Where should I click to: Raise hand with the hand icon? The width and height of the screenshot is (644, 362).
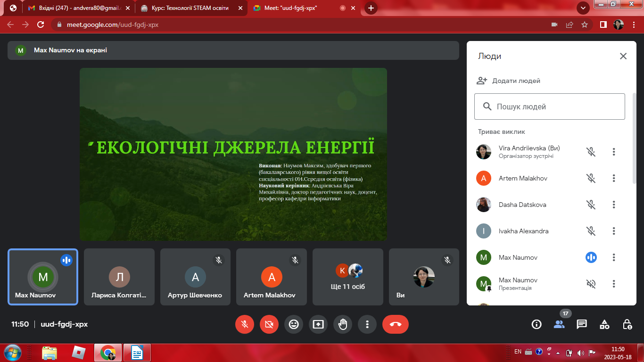343,324
